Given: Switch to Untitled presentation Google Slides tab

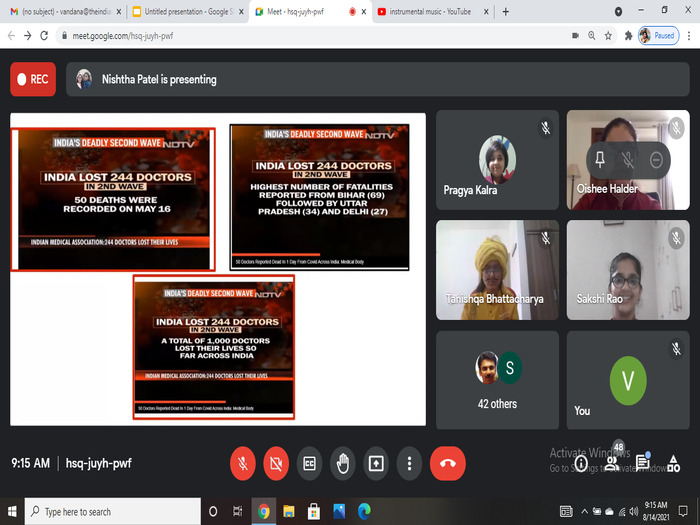Looking at the screenshot, I should pyautogui.click(x=188, y=12).
